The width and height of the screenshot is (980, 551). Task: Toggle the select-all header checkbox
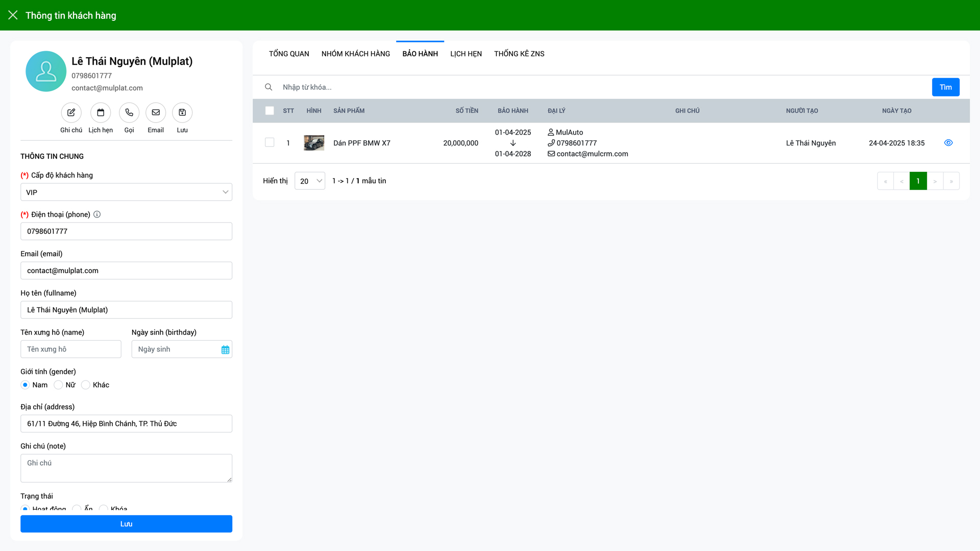tap(269, 111)
